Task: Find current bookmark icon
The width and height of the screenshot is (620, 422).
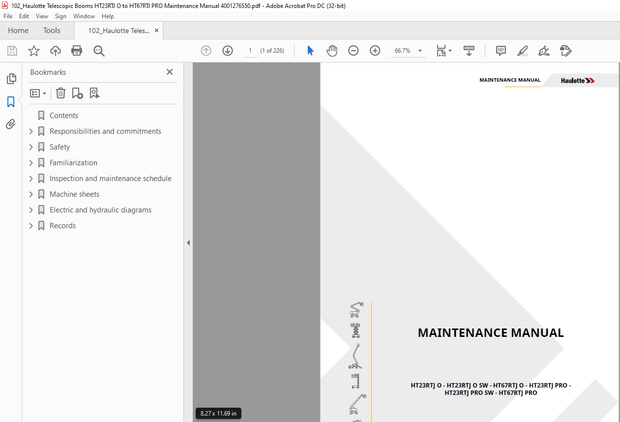Action: tap(94, 93)
